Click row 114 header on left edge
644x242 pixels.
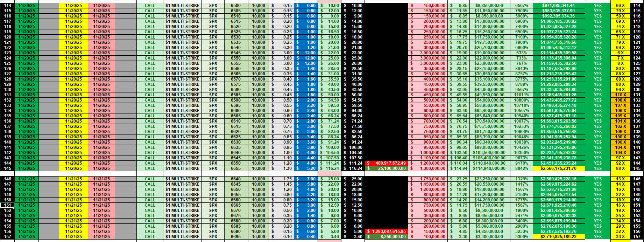coord(7,6)
